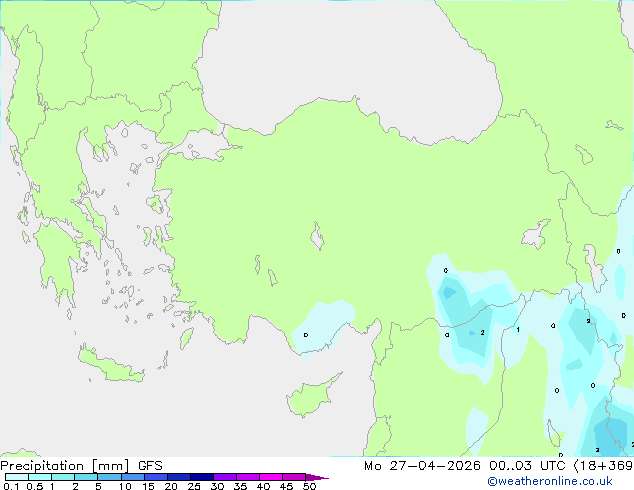Pick the 0.5–1 mm legend swatch

[x=40, y=477]
